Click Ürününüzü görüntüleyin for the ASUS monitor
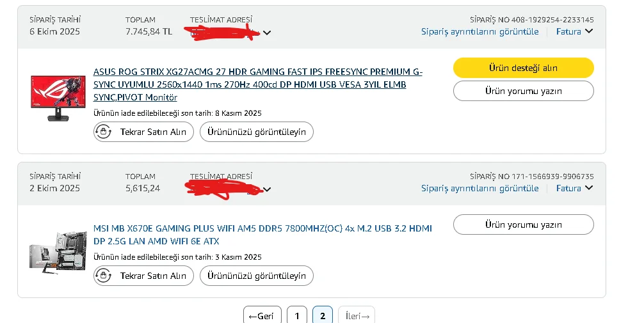 pyautogui.click(x=256, y=132)
